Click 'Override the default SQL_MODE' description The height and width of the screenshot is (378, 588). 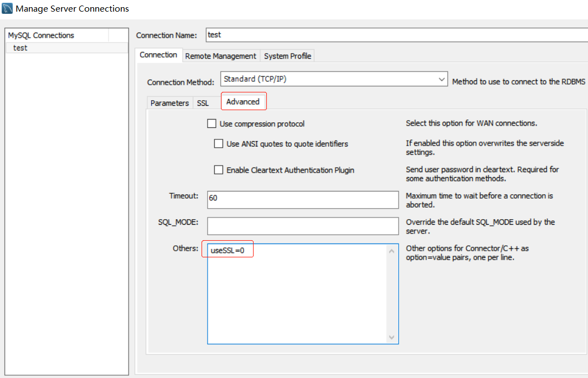[x=481, y=226]
